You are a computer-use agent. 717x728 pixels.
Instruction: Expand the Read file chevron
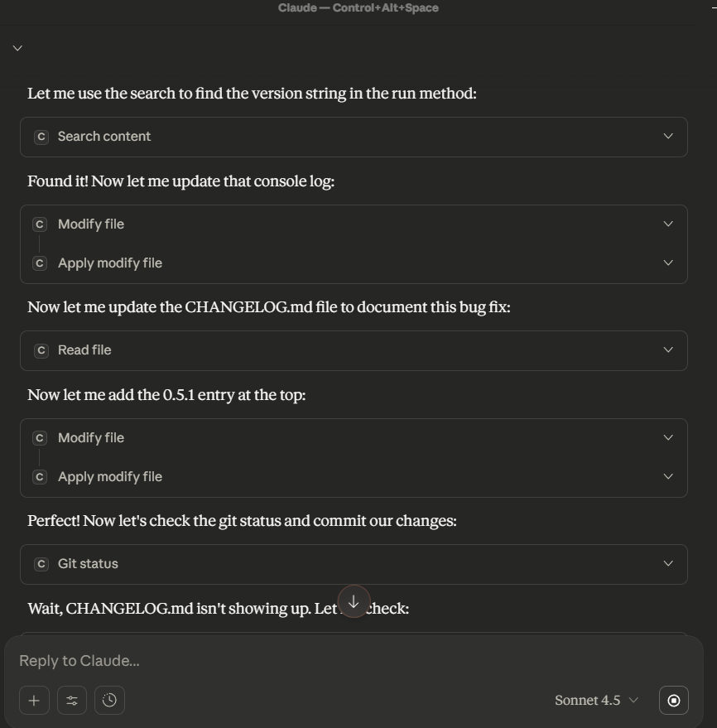point(667,350)
